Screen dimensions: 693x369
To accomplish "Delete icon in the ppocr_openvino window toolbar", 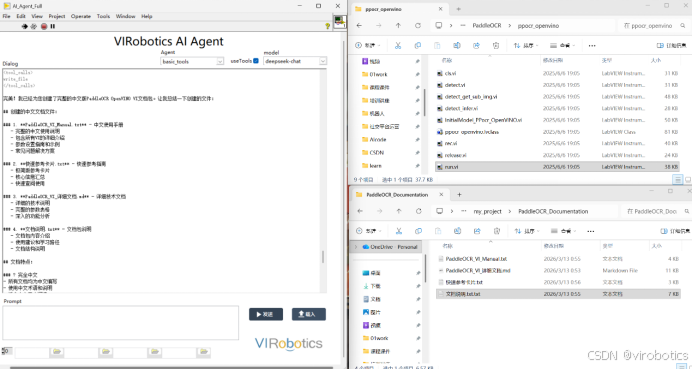I will 496,46.
